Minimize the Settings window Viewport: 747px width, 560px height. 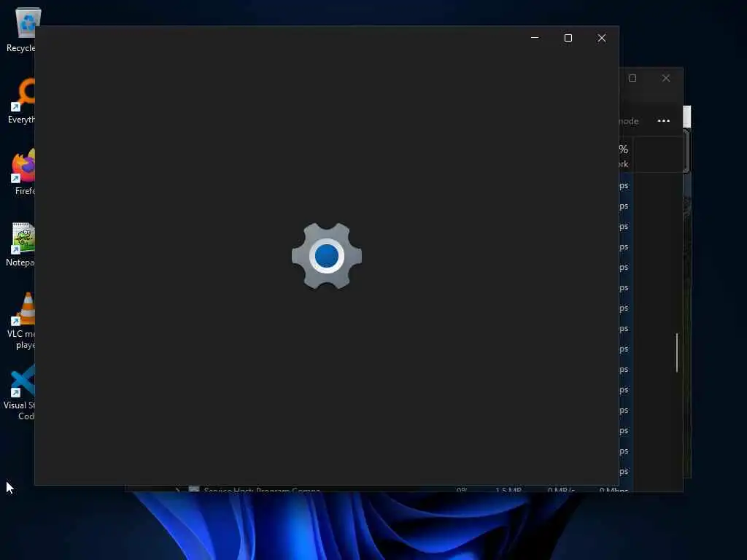[x=535, y=38]
